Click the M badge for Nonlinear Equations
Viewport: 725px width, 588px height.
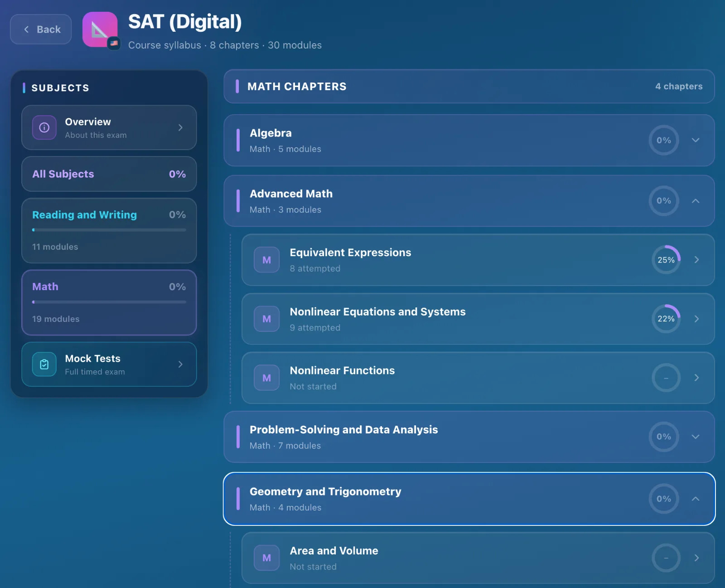[x=267, y=319]
